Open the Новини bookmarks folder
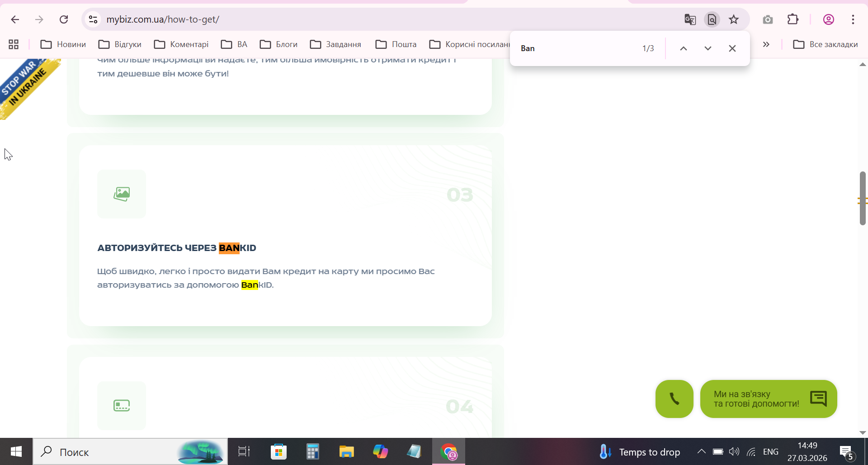This screenshot has width=868, height=465. 63,44
